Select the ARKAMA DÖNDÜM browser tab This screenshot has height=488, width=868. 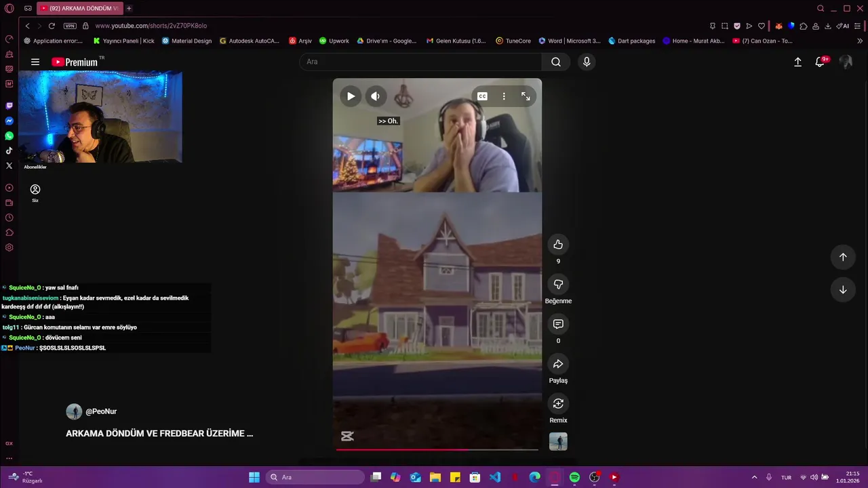[x=80, y=8]
